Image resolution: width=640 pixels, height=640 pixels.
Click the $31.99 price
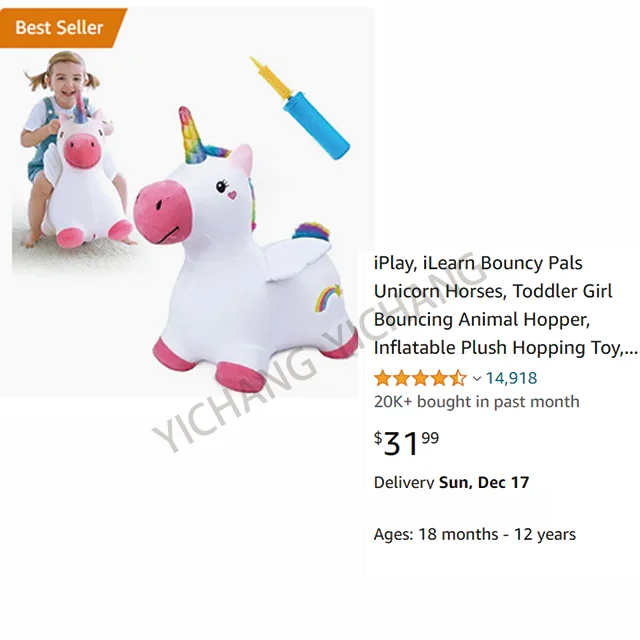(x=407, y=443)
